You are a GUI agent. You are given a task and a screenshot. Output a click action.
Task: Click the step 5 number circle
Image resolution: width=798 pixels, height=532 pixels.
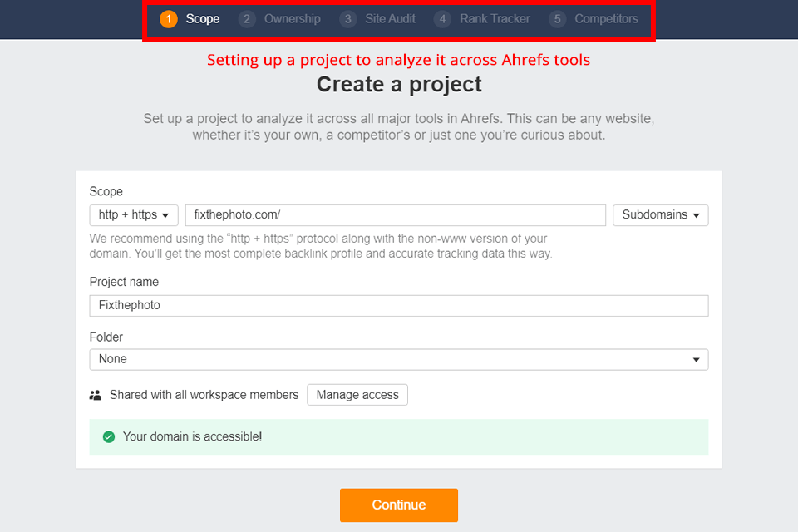tap(557, 19)
